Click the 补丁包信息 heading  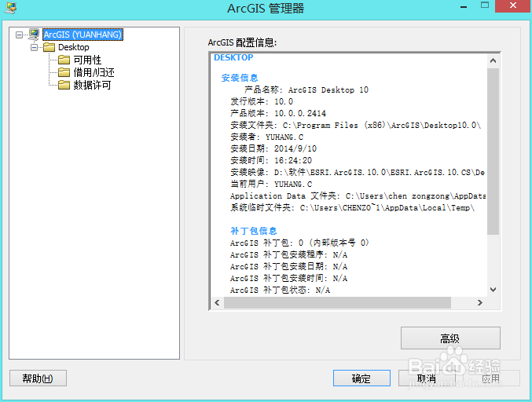[x=254, y=231]
